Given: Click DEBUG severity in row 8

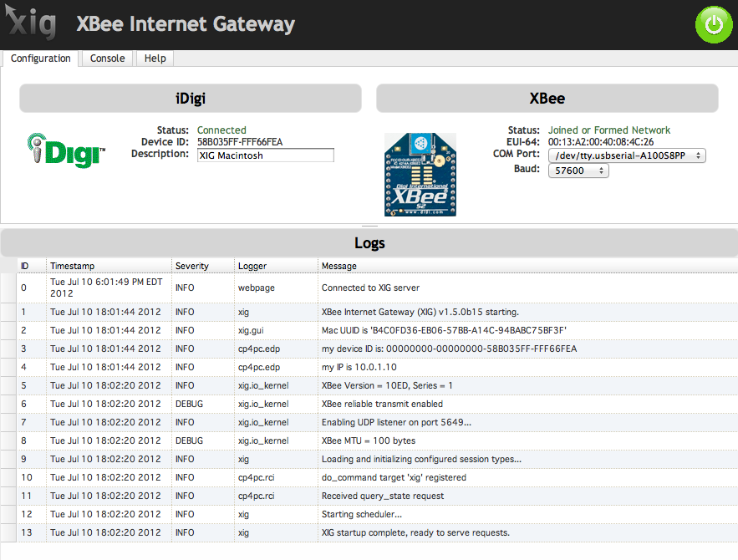Looking at the screenshot, I should click(189, 440).
